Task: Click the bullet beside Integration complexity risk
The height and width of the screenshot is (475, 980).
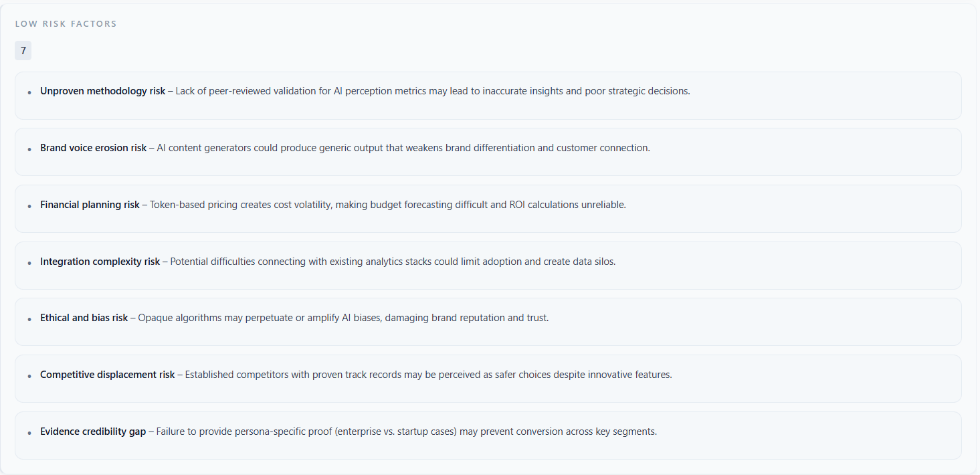Action: [x=29, y=263]
